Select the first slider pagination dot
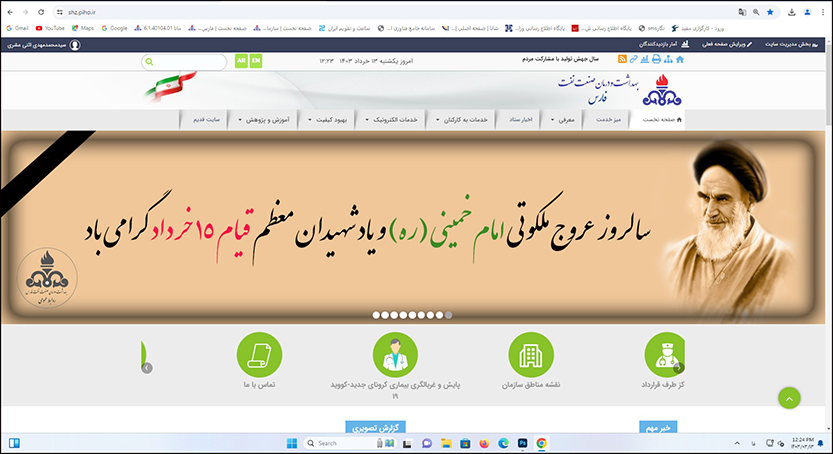 tap(376, 315)
